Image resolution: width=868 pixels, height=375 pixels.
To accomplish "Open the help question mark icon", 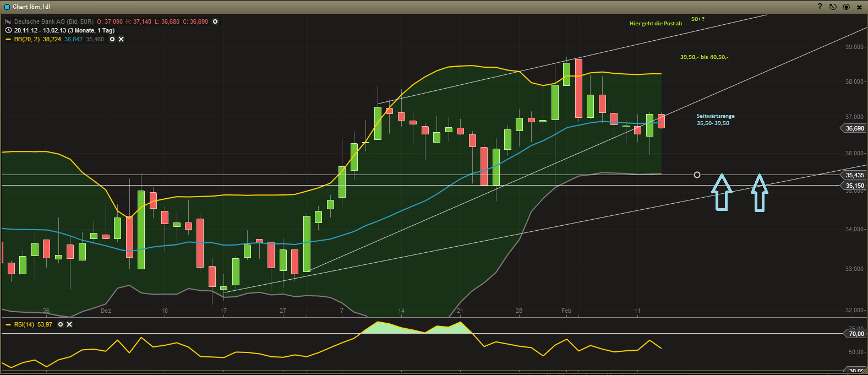I will click(820, 7).
